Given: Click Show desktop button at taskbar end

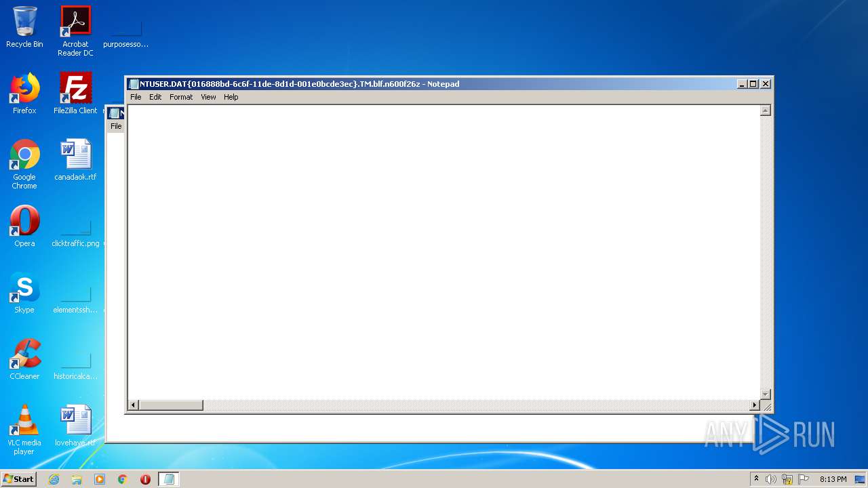Looking at the screenshot, I should click(x=861, y=479).
